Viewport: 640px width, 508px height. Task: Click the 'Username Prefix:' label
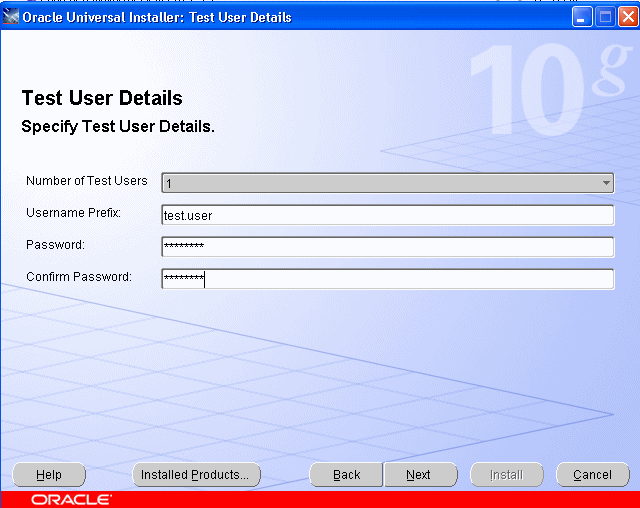(73, 213)
